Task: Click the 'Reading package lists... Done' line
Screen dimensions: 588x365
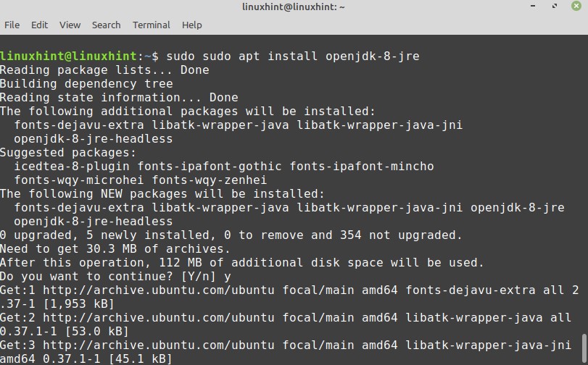Action: (x=104, y=70)
